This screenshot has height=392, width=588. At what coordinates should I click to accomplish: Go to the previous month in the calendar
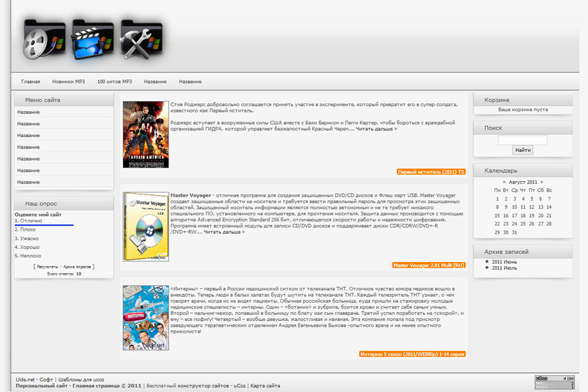(504, 182)
